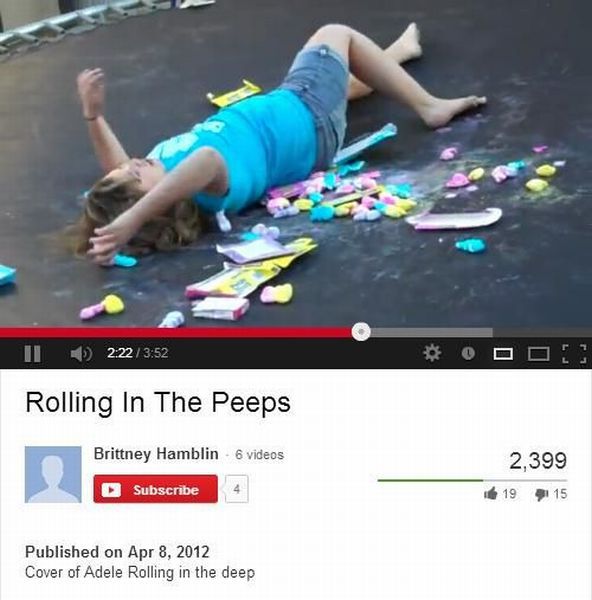Click the channel avatar thumbnail
This screenshot has width=592, height=600.
pos(53,474)
